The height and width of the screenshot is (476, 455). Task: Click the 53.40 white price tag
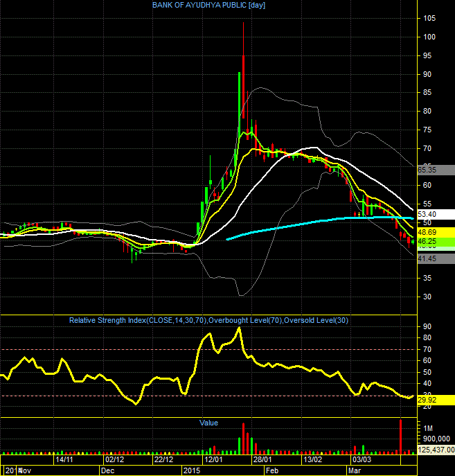point(436,214)
